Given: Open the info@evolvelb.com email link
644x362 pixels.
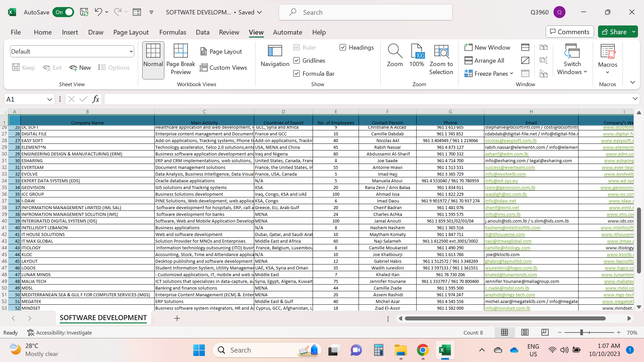Looking at the screenshot, I should point(505,174).
